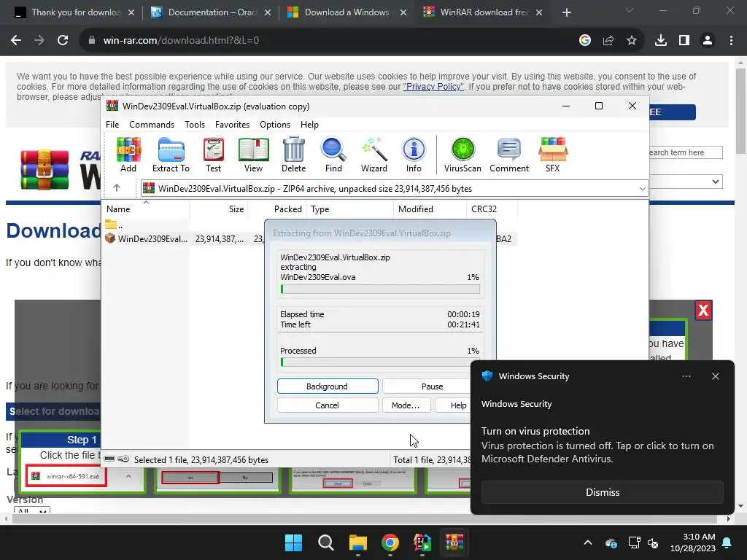Switch to the 'Thank you for download' tab
This screenshot has height=560, width=747.
(x=75, y=12)
